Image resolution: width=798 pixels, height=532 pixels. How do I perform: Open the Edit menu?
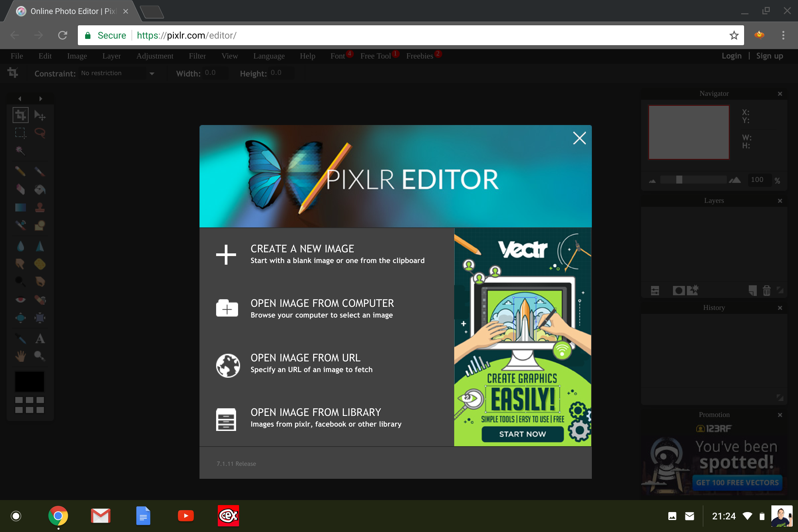pos(45,56)
